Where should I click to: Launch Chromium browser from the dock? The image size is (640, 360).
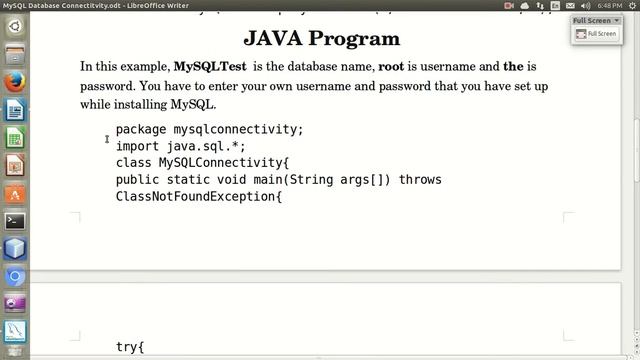click(15, 276)
